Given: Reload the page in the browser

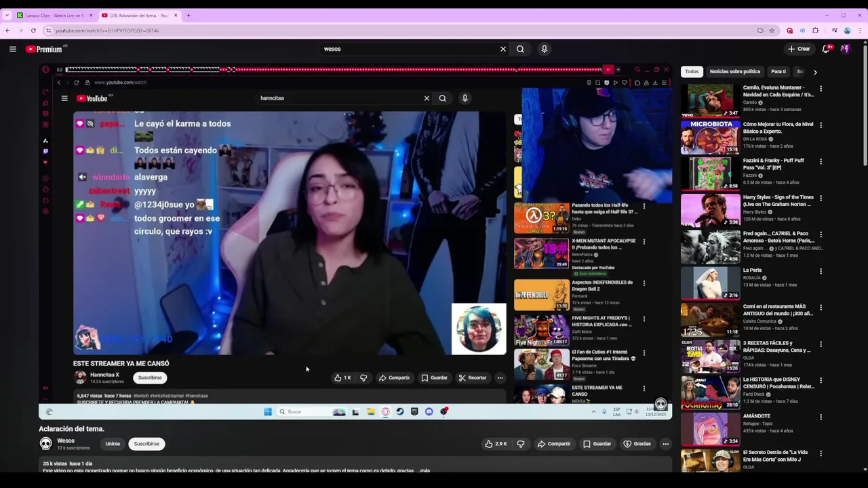Looking at the screenshot, I should (x=33, y=30).
